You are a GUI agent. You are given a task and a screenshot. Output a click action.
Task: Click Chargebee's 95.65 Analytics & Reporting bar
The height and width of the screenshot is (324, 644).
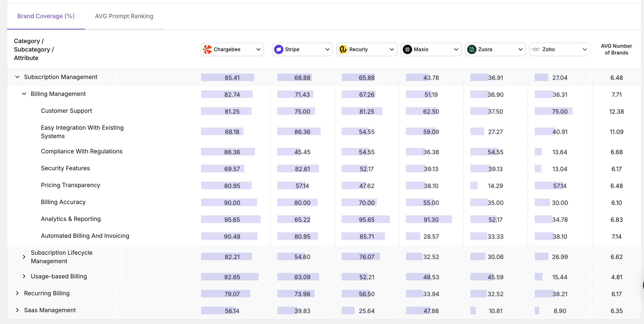coord(231,219)
